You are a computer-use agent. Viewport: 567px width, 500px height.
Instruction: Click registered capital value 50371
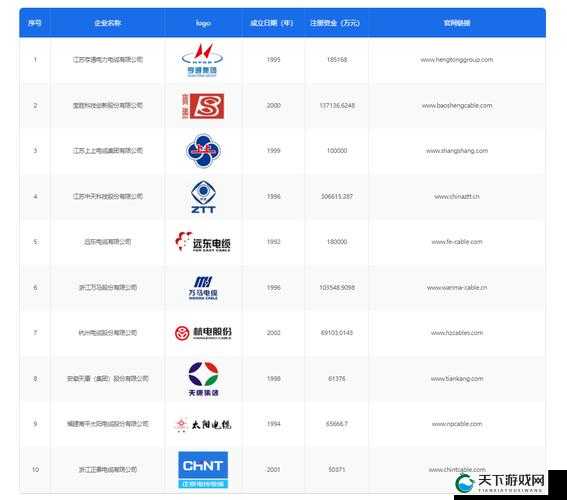point(337,470)
